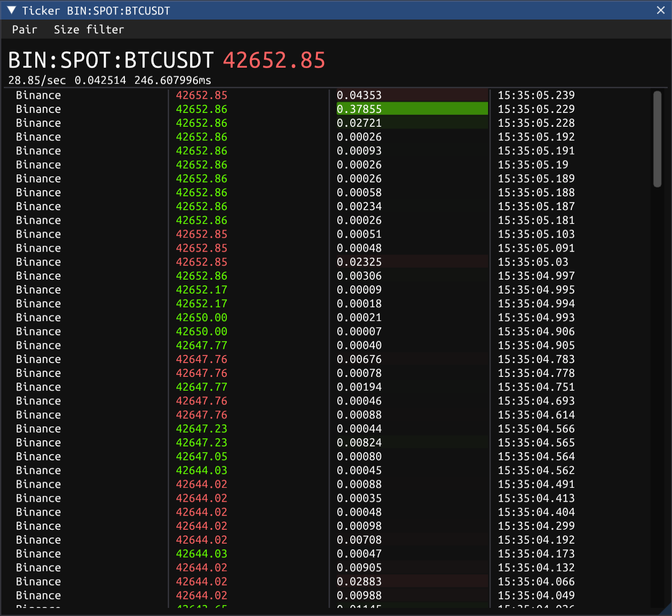The width and height of the screenshot is (672, 616).
Task: Click the size value 0.00098
Action: pyautogui.click(x=359, y=526)
